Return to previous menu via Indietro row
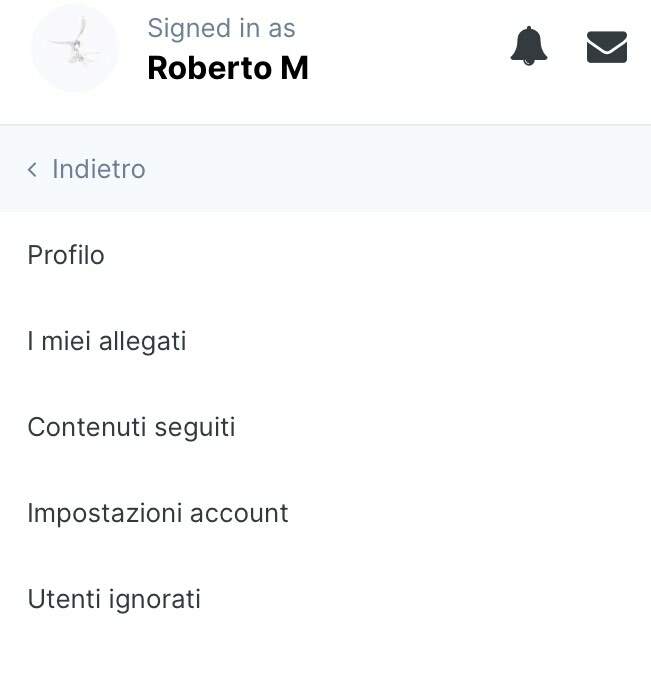651x687 pixels. point(326,169)
